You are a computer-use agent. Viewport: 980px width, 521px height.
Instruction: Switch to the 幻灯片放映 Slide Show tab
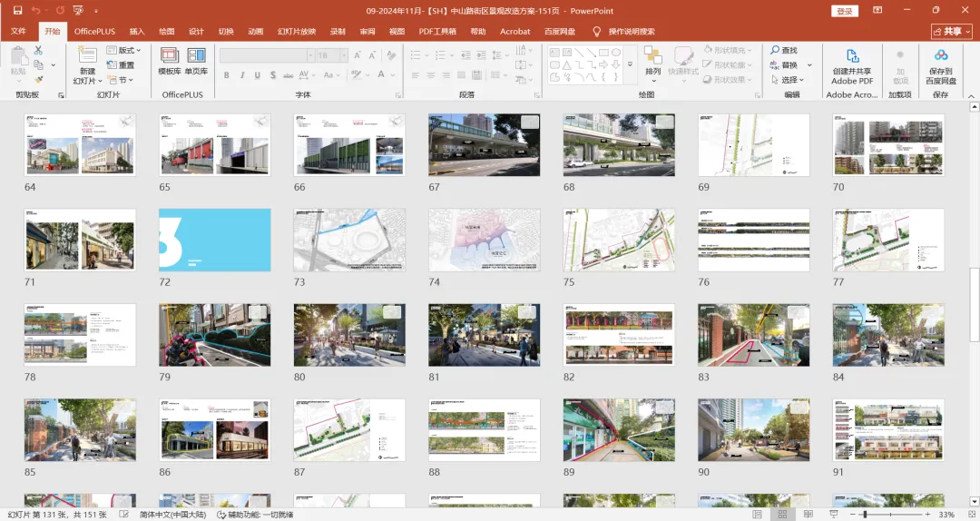(x=296, y=31)
